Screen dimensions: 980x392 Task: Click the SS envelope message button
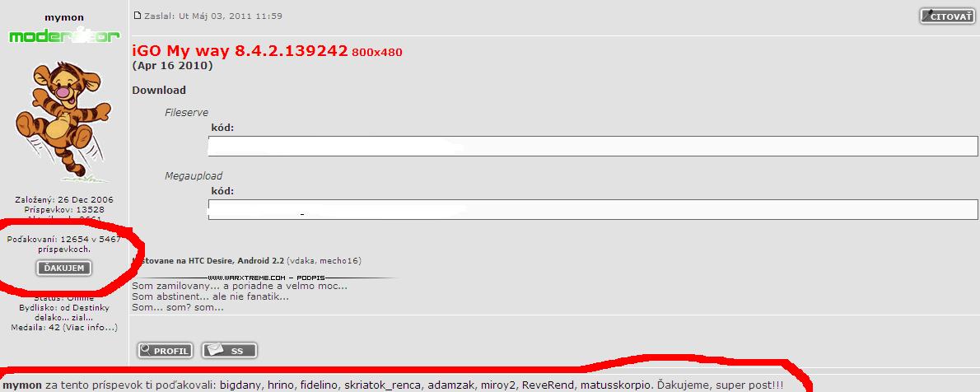(229, 351)
